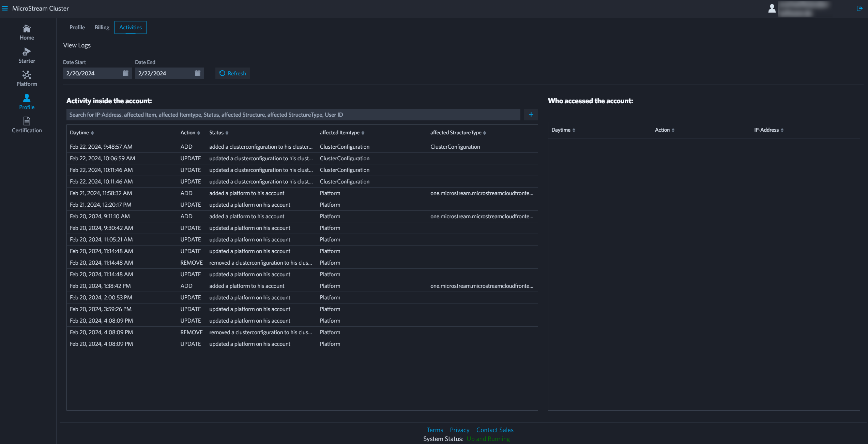Switch to the Billing tab

click(x=102, y=27)
